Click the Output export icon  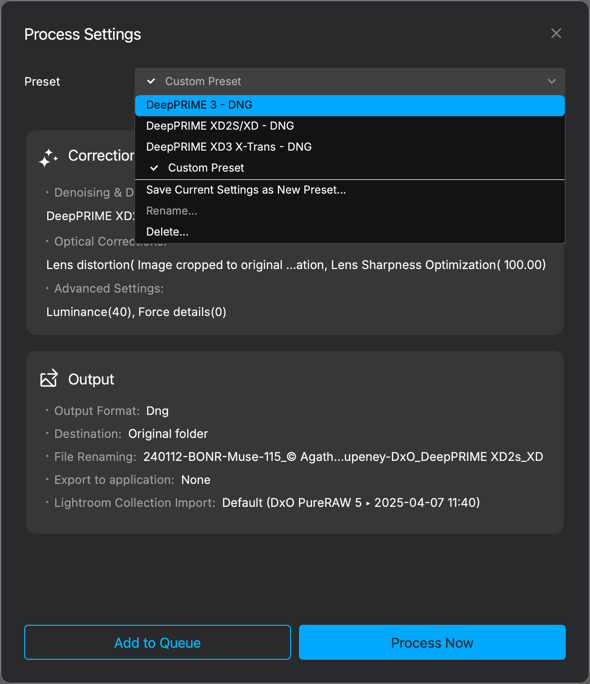[x=49, y=378]
